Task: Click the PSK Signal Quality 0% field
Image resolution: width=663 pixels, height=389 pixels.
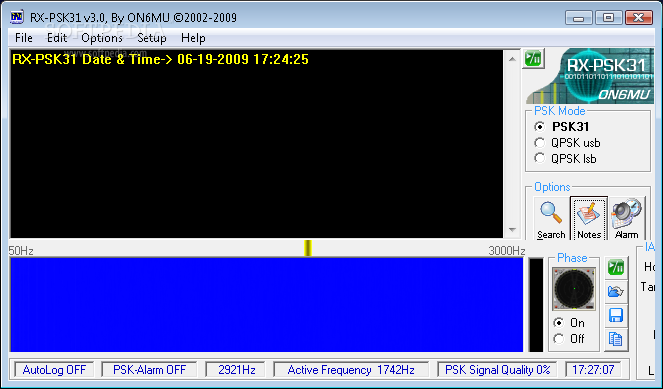Action: [497, 370]
